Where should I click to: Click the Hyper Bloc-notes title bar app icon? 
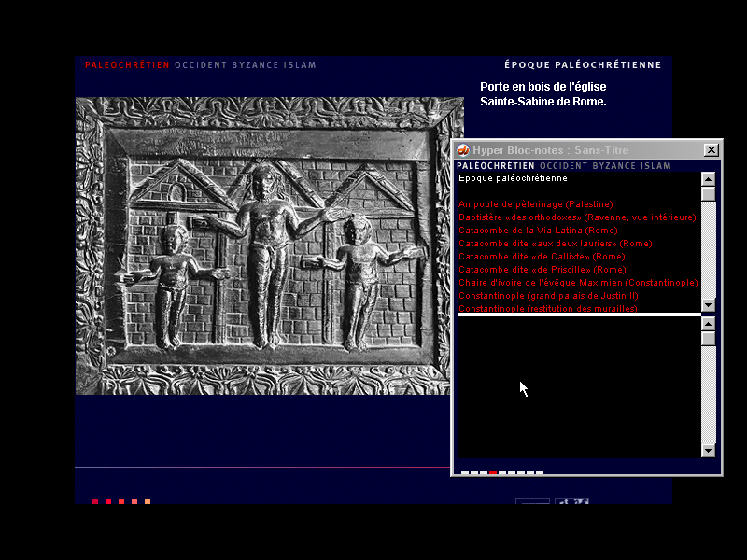coord(462,150)
